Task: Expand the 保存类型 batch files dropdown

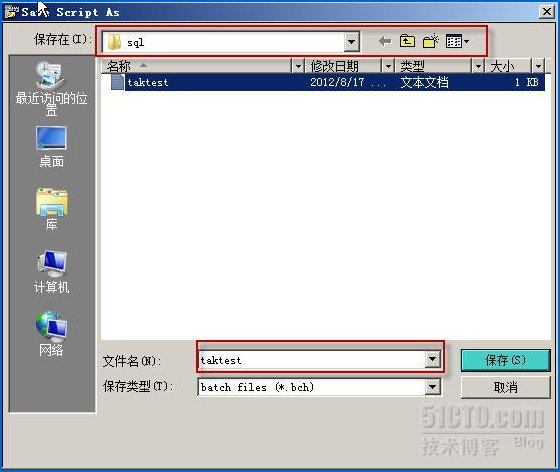Action: tap(432, 387)
